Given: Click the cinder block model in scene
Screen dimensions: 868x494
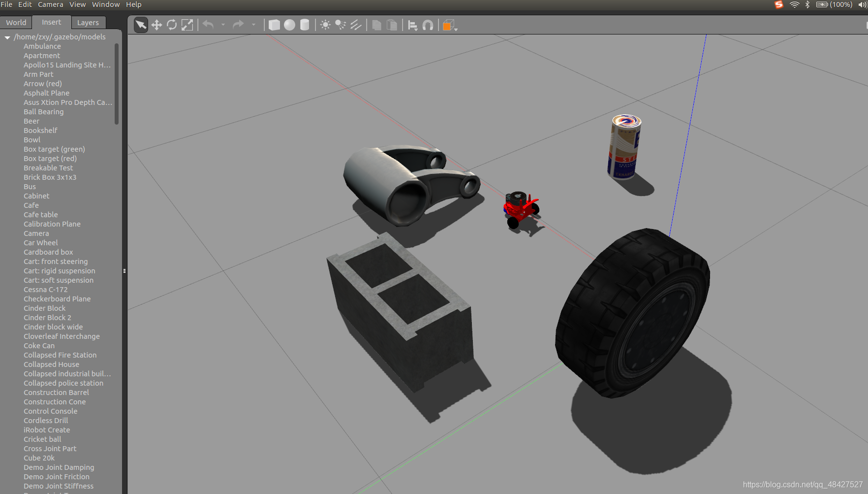Looking at the screenshot, I should click(400, 313).
